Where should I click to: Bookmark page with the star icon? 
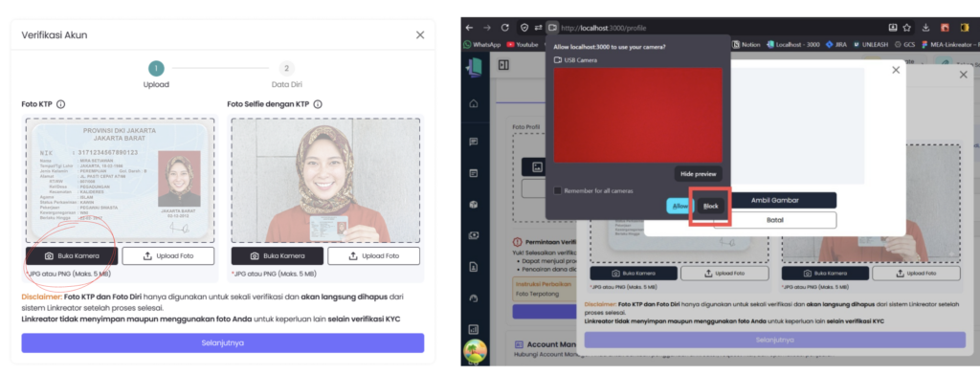[906, 28]
